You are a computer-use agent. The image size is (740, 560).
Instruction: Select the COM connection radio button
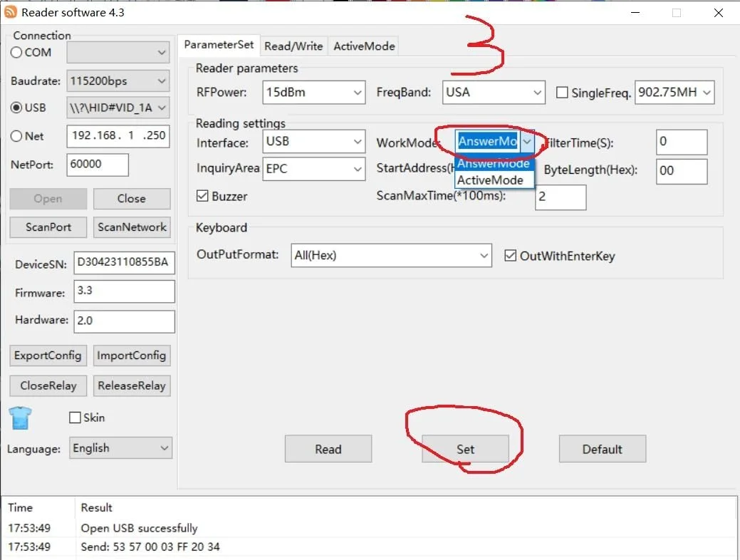(x=17, y=52)
